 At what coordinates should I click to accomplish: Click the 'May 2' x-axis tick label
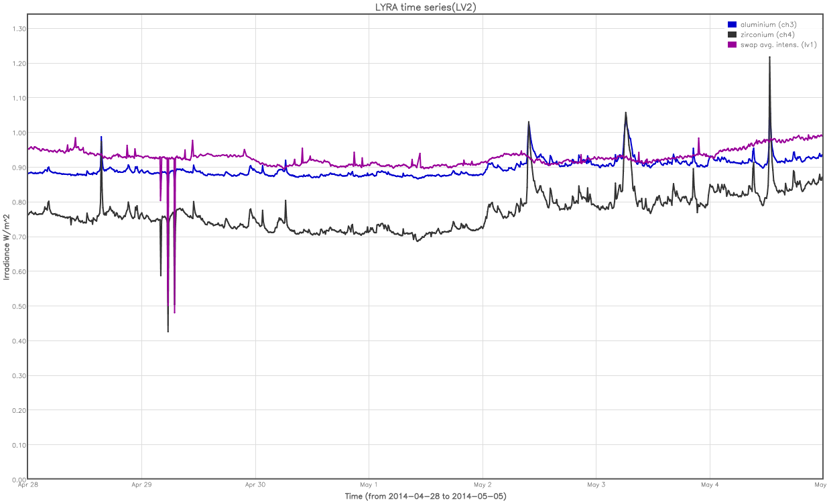pyautogui.click(x=483, y=485)
